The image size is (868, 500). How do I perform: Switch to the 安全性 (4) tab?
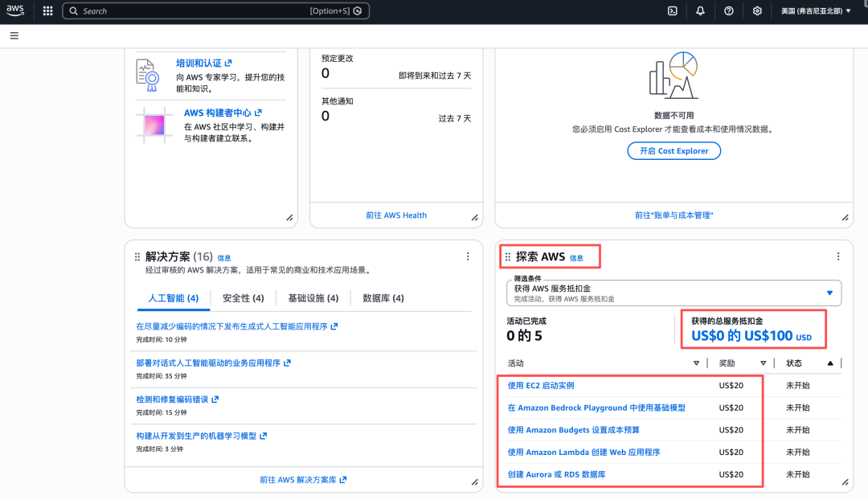pyautogui.click(x=243, y=298)
